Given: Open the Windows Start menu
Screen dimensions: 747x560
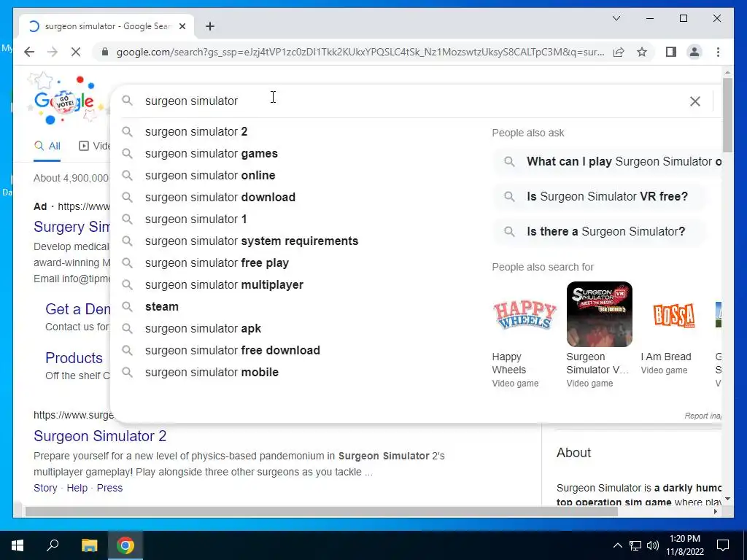Looking at the screenshot, I should [18, 545].
